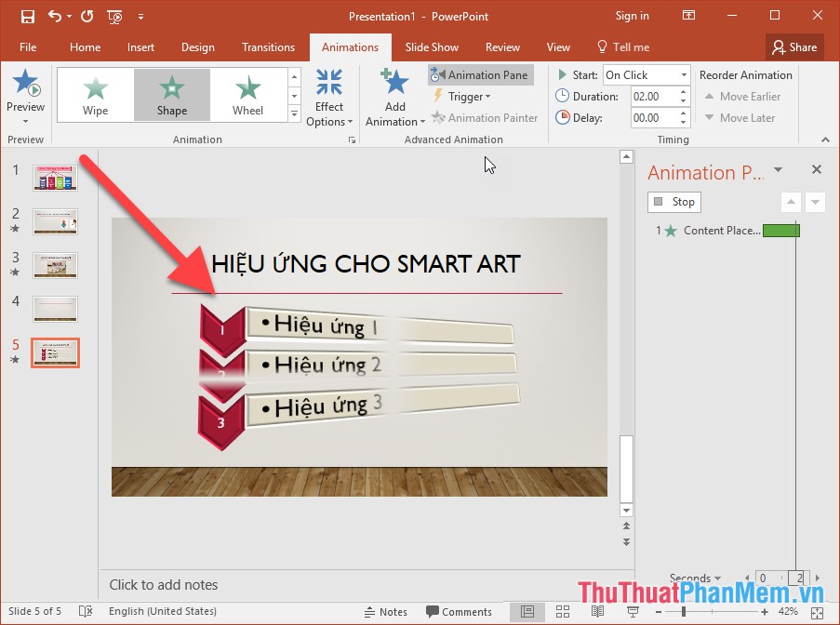Switch to Slide Sorter view in status bar

tap(562, 611)
